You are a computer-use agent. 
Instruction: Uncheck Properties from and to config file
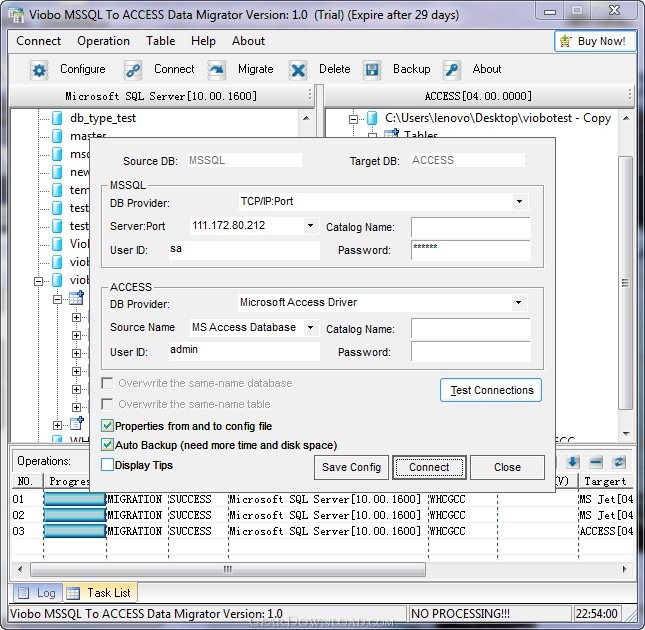[x=107, y=426]
